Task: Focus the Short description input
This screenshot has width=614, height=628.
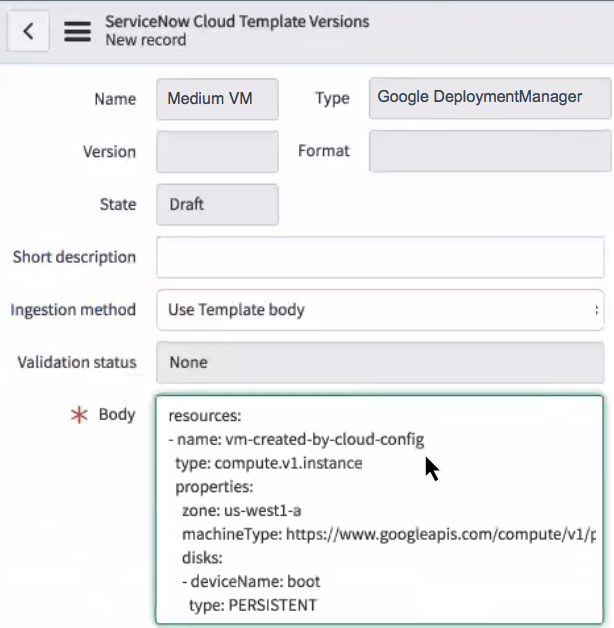Action: (380, 257)
